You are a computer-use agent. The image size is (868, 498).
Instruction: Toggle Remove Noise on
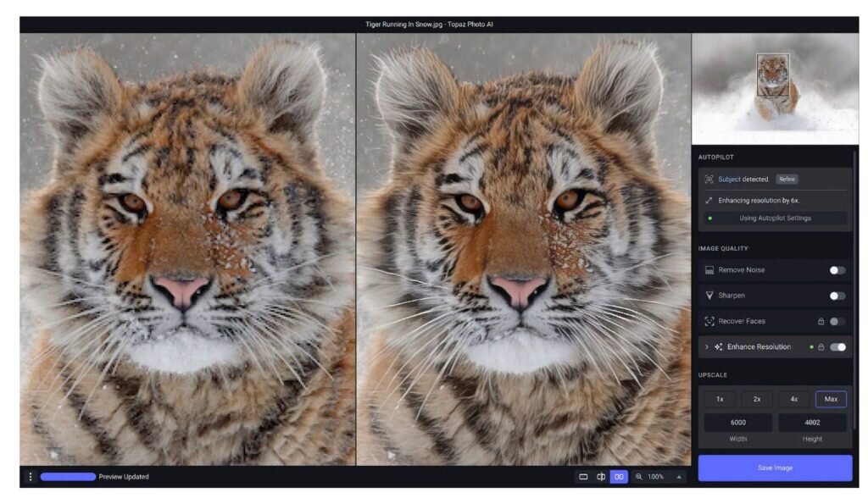click(x=837, y=270)
